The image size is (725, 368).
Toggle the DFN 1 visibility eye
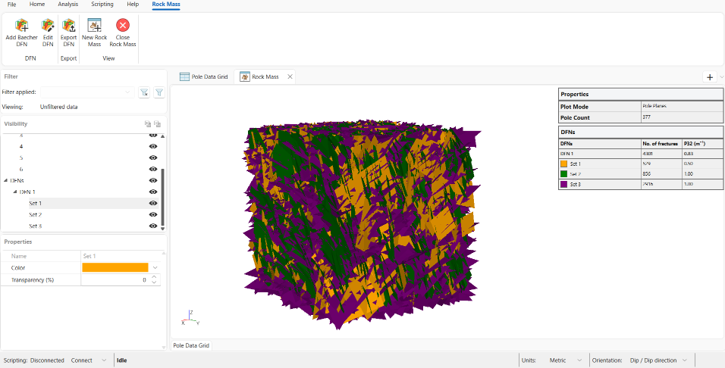click(153, 192)
